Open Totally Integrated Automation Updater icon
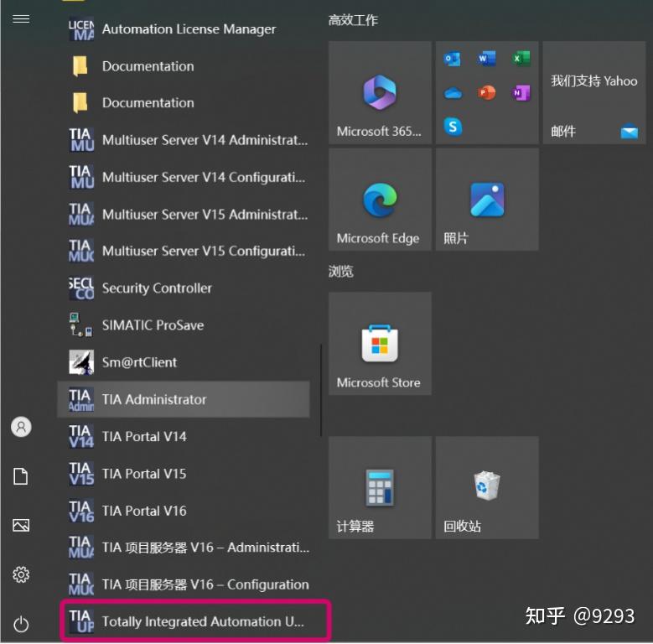 (81, 621)
